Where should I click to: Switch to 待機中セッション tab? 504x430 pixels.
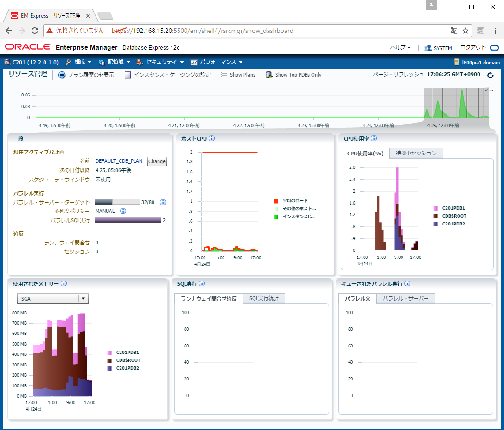416,153
